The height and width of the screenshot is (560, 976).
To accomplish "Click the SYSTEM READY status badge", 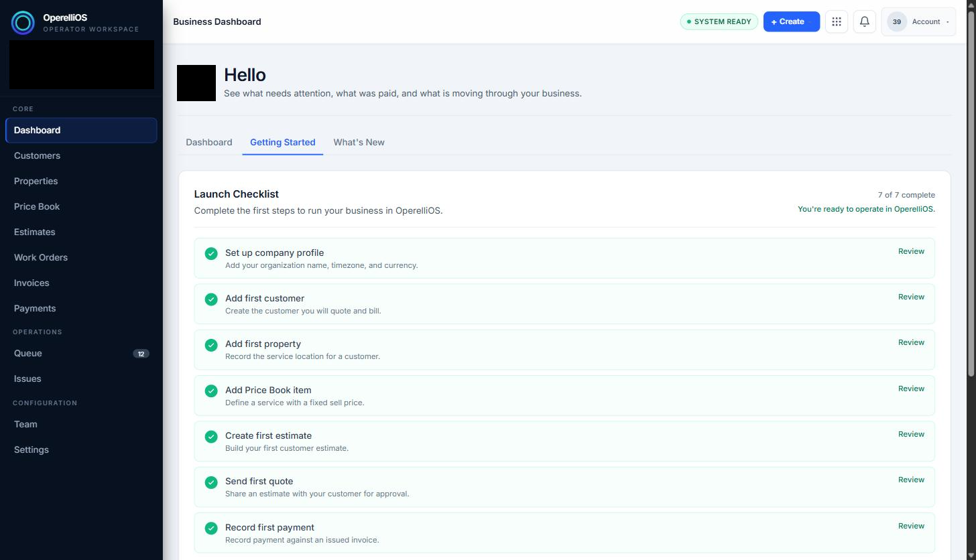I will 719,21.
